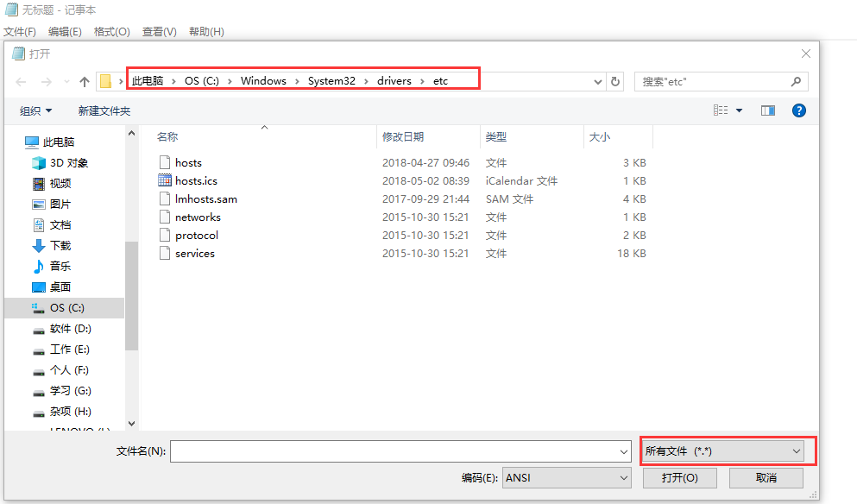This screenshot has height=504, width=857.
Task: Click System32 in the address path
Action: pos(331,81)
